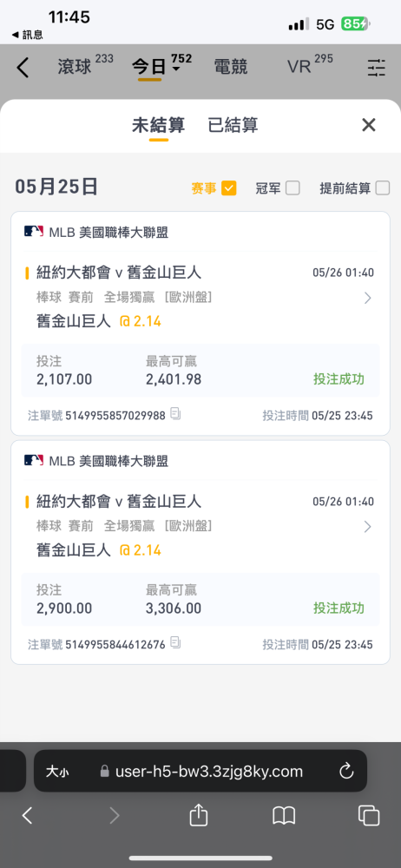401x868 pixels.
Task: Go back using Safari toolbar arrow
Action: (x=27, y=815)
